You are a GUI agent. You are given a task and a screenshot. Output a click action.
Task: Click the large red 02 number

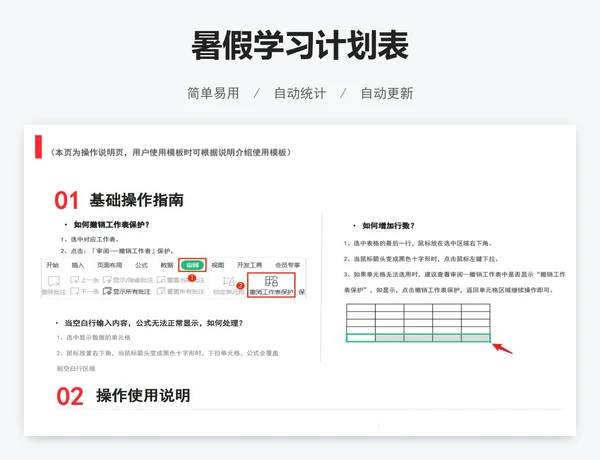click(x=70, y=396)
